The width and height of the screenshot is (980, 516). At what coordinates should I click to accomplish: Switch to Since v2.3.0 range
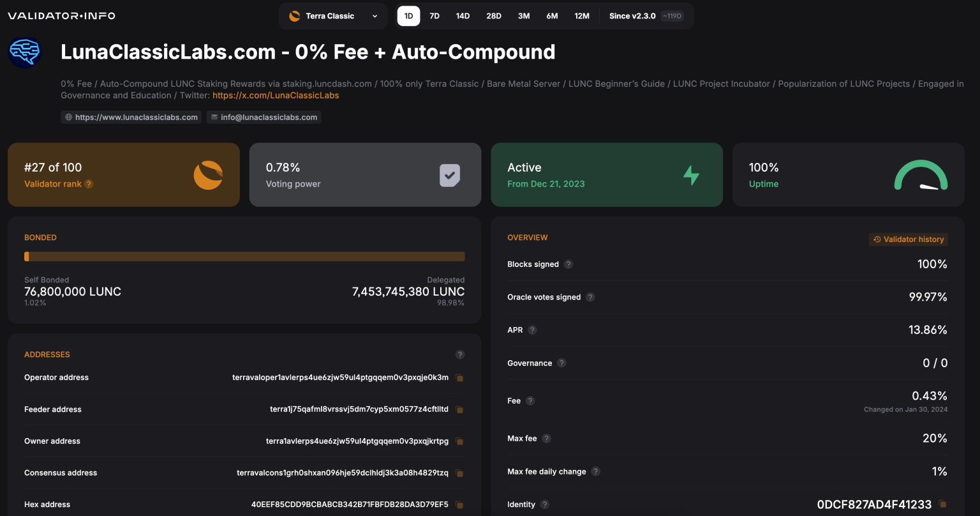[x=646, y=16]
